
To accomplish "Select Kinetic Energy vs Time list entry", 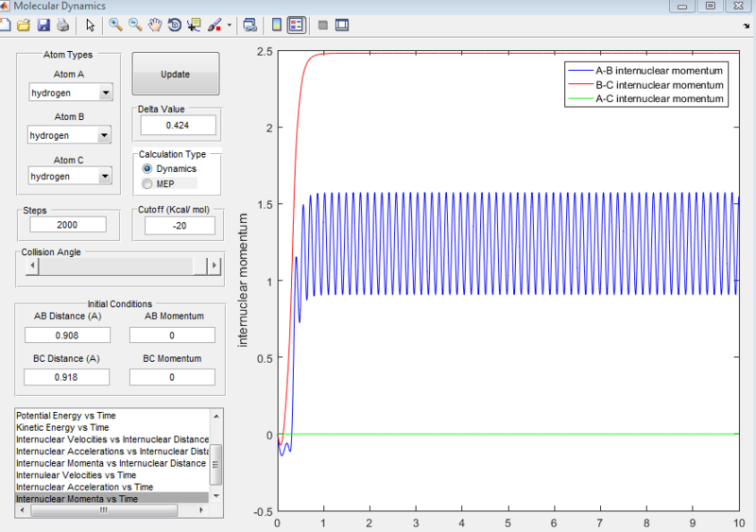I will (x=61, y=428).
